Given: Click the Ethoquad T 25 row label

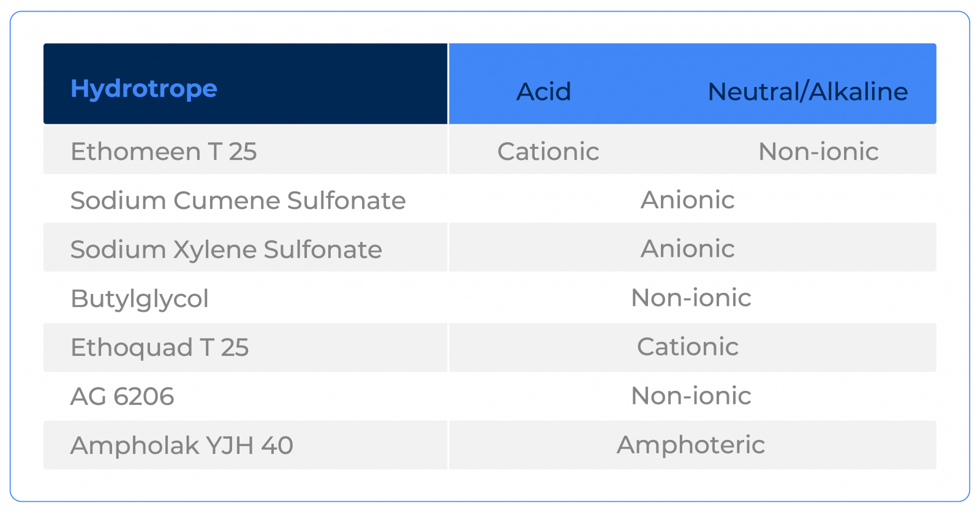Looking at the screenshot, I should click(159, 347).
